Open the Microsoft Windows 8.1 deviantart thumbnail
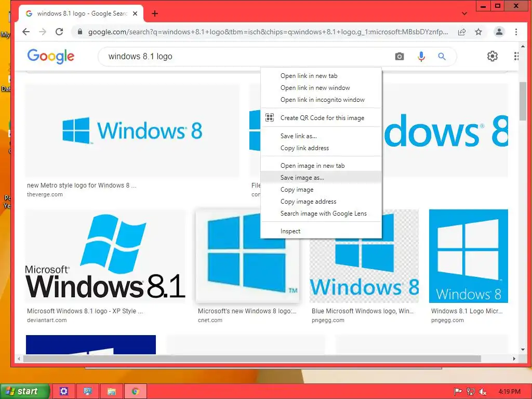 (x=105, y=256)
